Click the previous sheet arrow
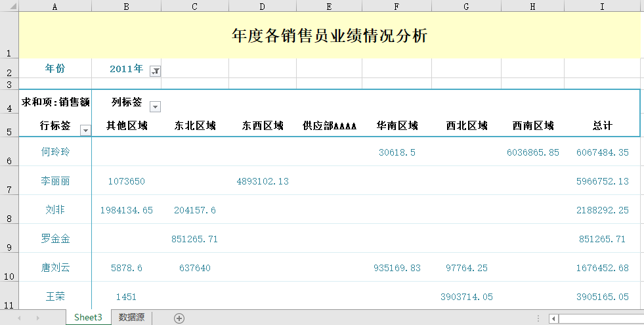The height and width of the screenshot is (325, 644). [x=19, y=318]
